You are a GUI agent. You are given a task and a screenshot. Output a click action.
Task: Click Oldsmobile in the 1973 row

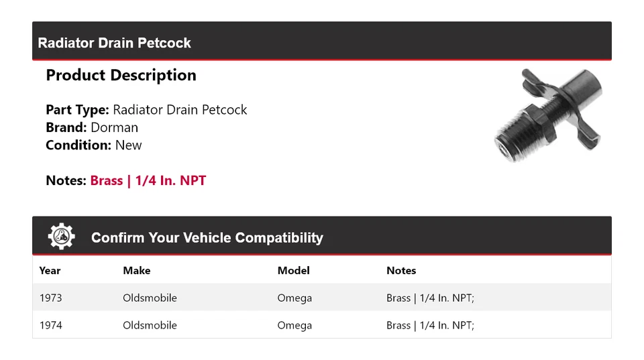(x=150, y=298)
